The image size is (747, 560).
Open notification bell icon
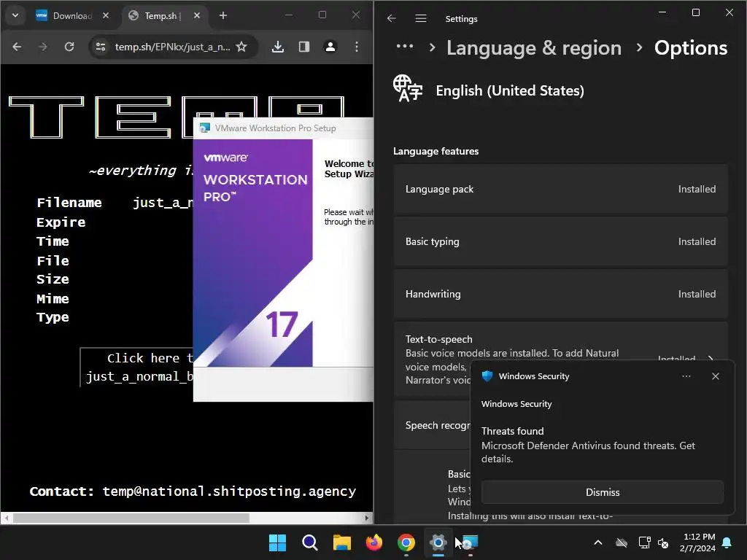[727, 542]
